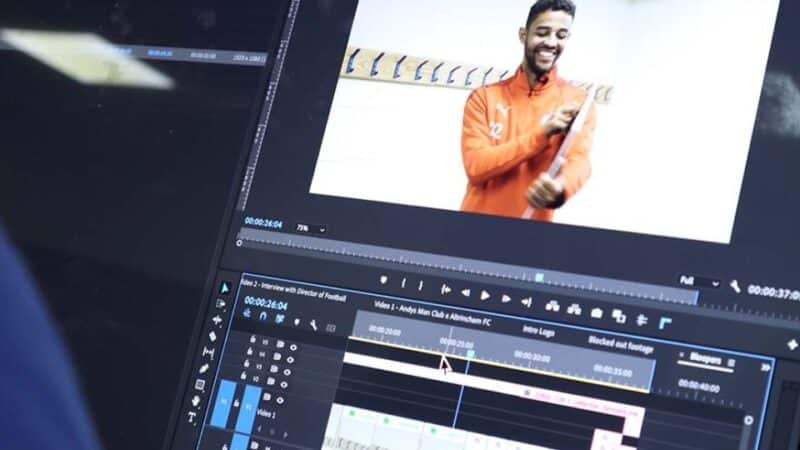Click Program monitor timecode 00:00:26:04

click(263, 222)
